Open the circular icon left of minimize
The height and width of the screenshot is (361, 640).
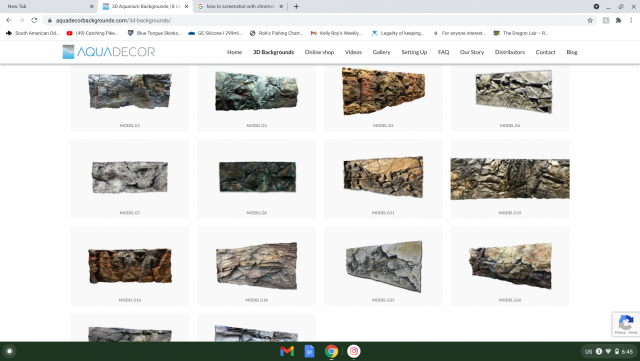596,7
